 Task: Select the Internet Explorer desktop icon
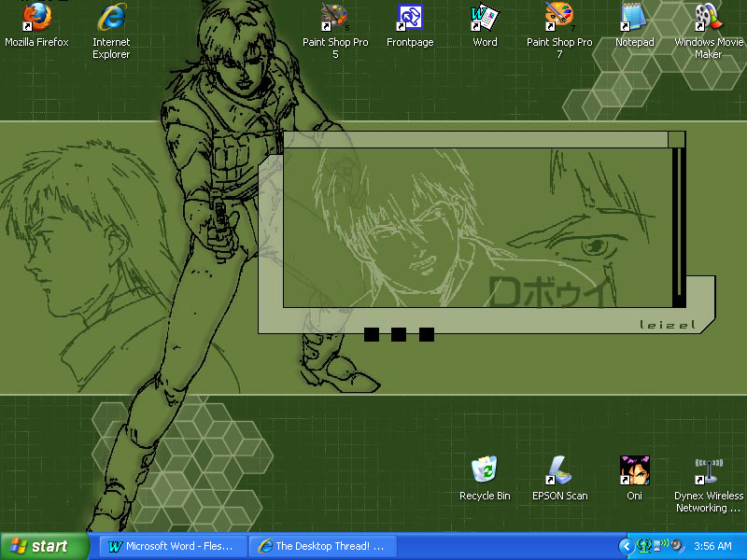pos(111,31)
